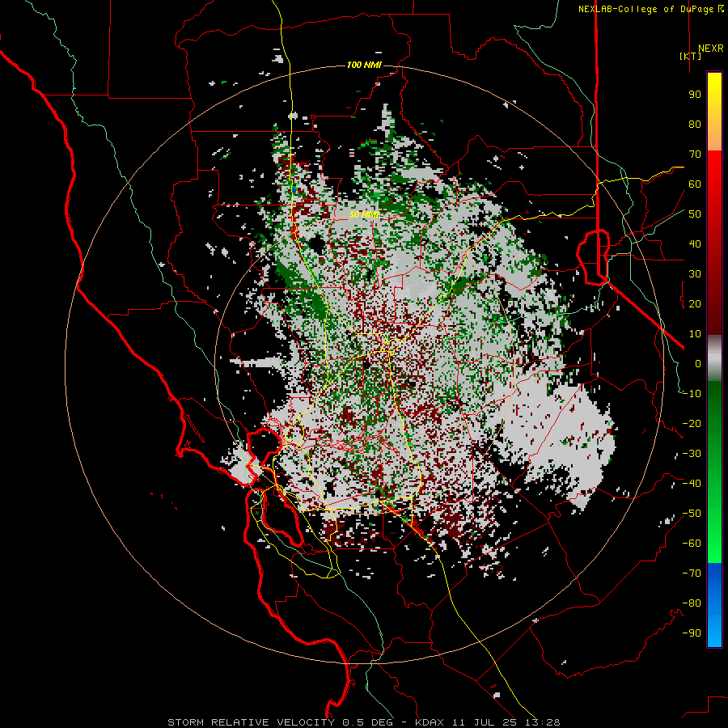Click the -40 knot scale label

click(692, 484)
